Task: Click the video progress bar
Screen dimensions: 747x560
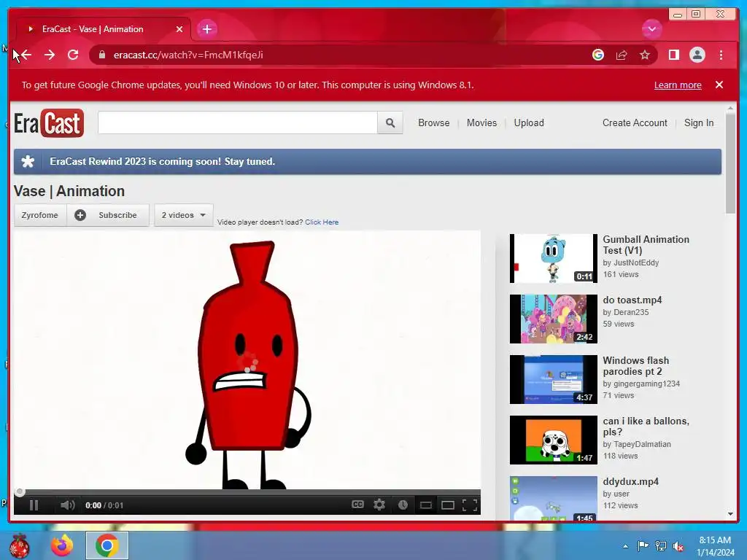Action: [248, 492]
